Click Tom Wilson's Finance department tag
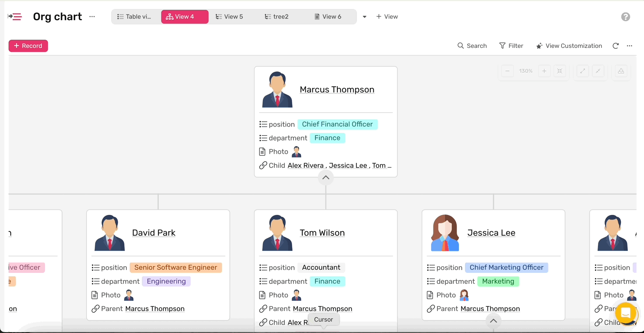644x333 pixels. [327, 281]
